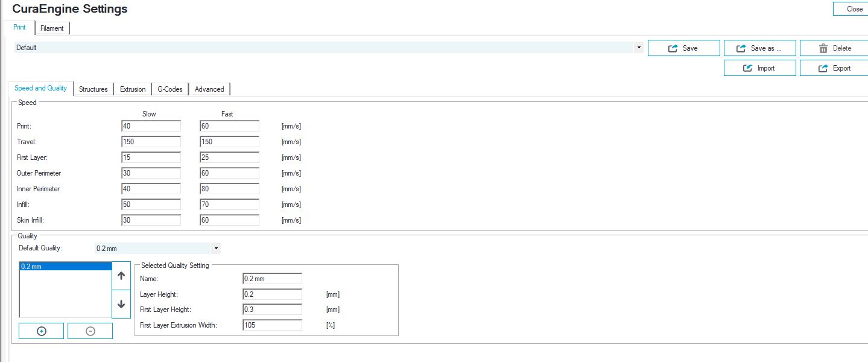Edit the Layer Height field
The width and height of the screenshot is (868, 362).
(272, 294)
